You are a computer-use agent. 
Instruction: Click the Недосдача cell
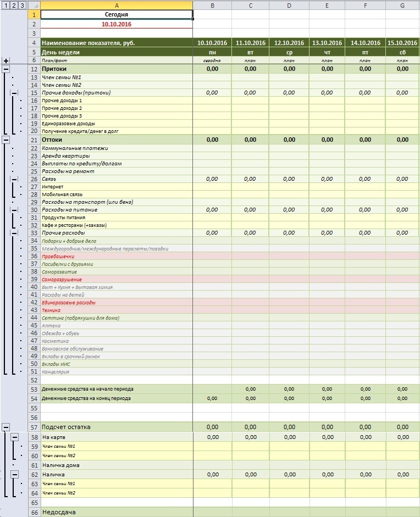coord(117,513)
